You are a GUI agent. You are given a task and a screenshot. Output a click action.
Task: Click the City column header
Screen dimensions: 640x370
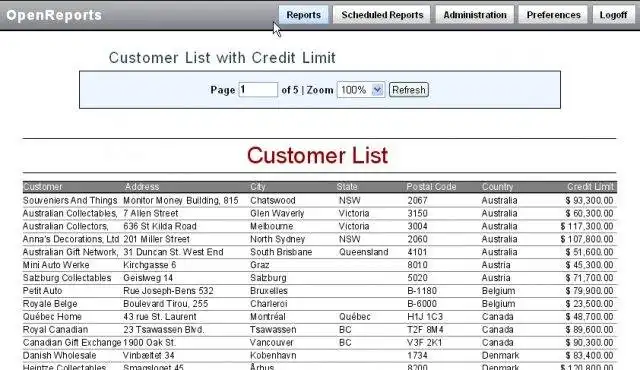pyautogui.click(x=258, y=187)
